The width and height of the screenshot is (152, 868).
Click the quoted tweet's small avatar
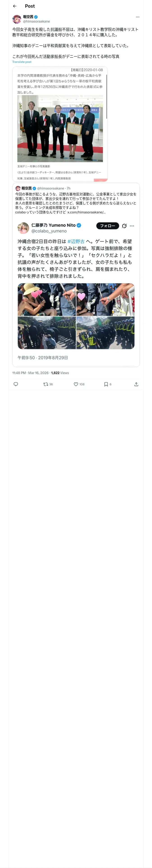(x=18, y=188)
